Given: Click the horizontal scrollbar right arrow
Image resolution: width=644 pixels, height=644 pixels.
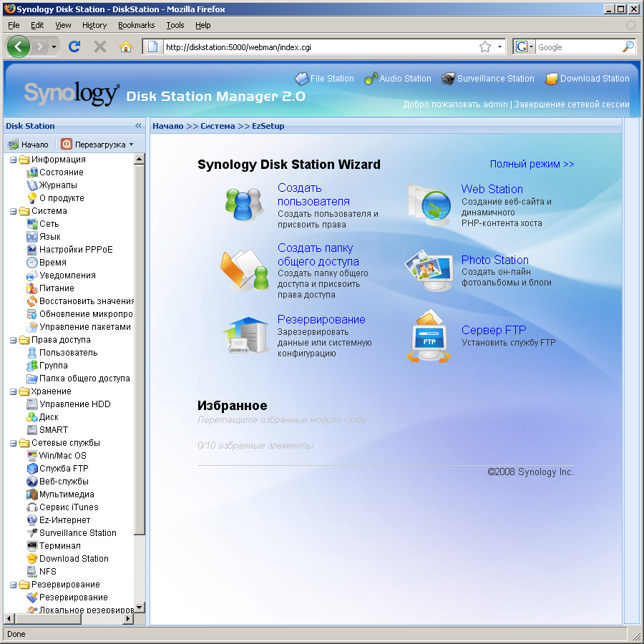Looking at the screenshot, I should 129,618.
